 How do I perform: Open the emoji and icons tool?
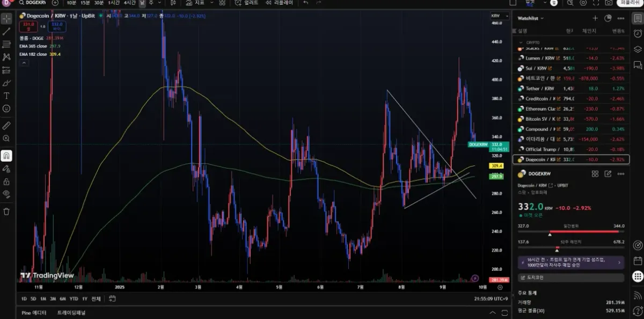pyautogui.click(x=6, y=108)
